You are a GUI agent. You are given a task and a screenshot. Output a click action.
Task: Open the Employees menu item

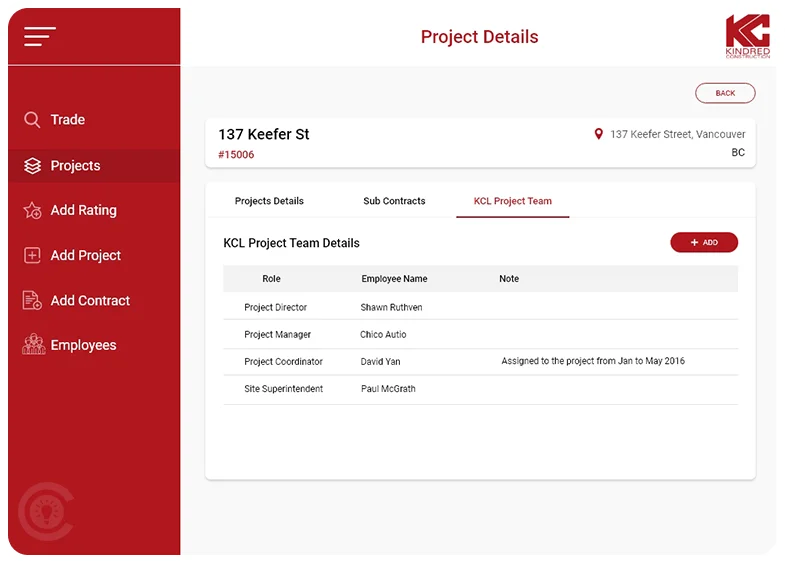(x=83, y=346)
